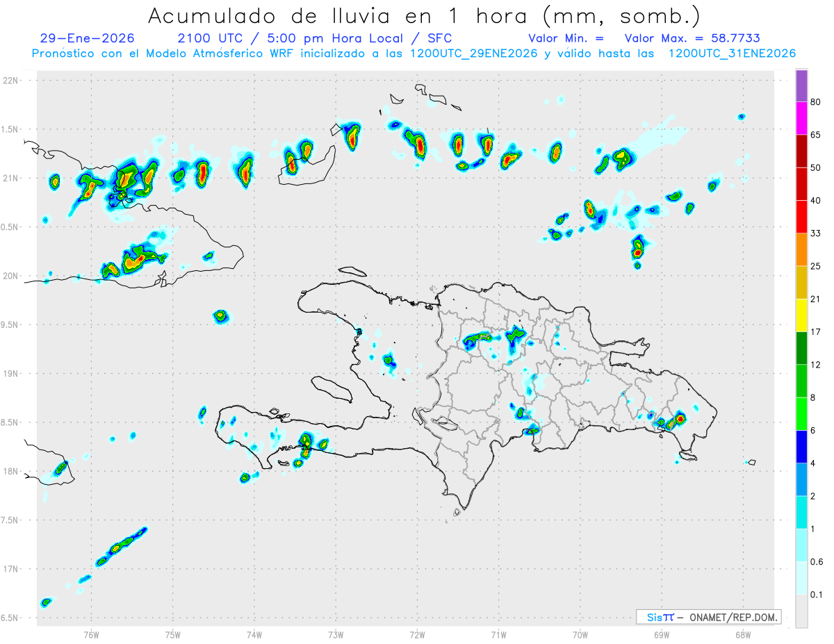This screenshot has height=644, width=834.
Task: Click the 71W longitude label
Action: [498, 634]
